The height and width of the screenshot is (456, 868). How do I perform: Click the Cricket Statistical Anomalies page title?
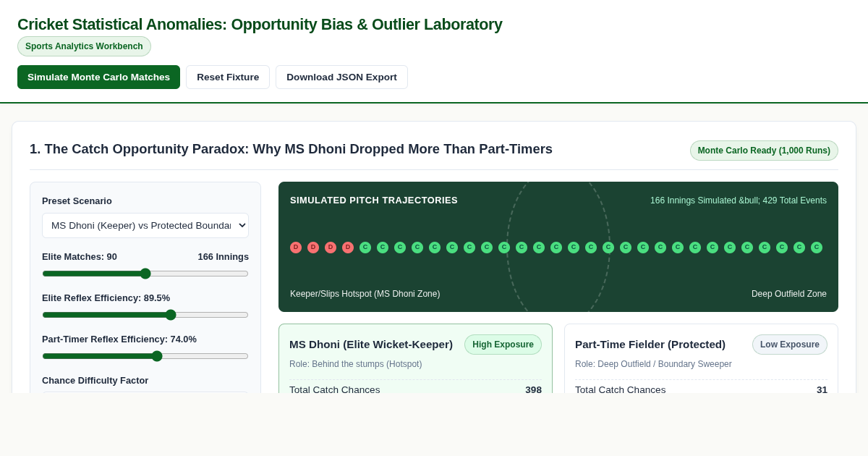pos(260,25)
